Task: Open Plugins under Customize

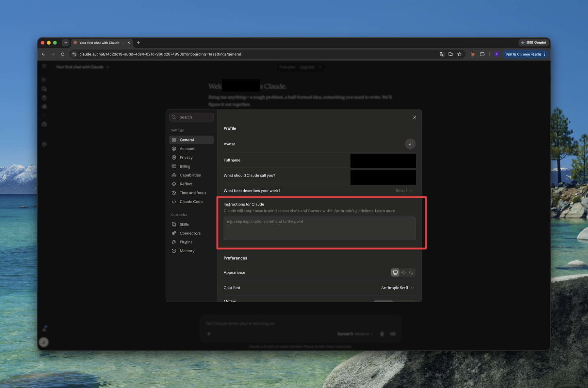Action: point(191,242)
